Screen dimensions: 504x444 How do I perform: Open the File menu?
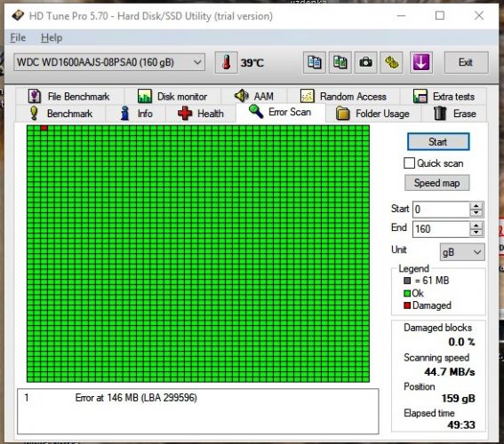coord(18,38)
